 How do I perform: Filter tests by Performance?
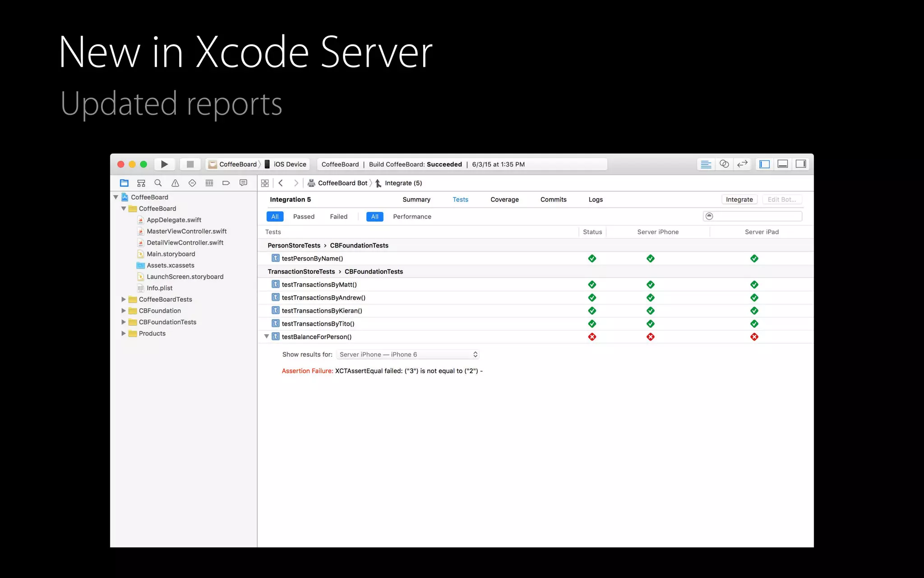[x=412, y=217]
